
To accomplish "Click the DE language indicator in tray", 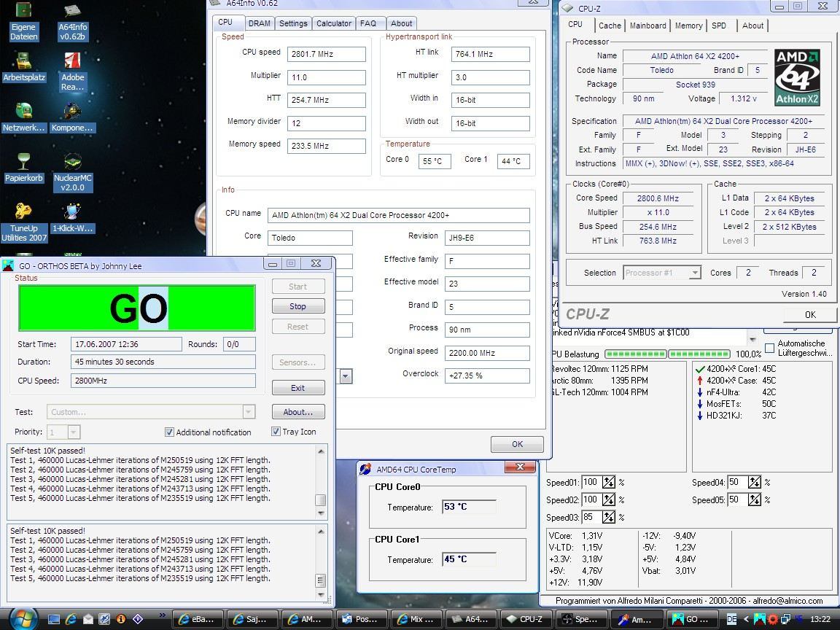I will point(731,619).
